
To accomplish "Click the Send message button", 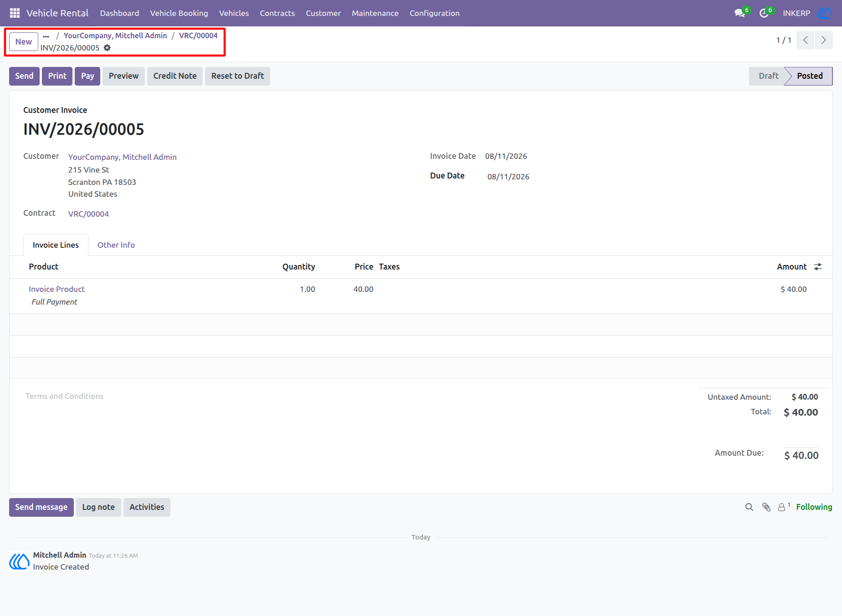I will point(41,507).
